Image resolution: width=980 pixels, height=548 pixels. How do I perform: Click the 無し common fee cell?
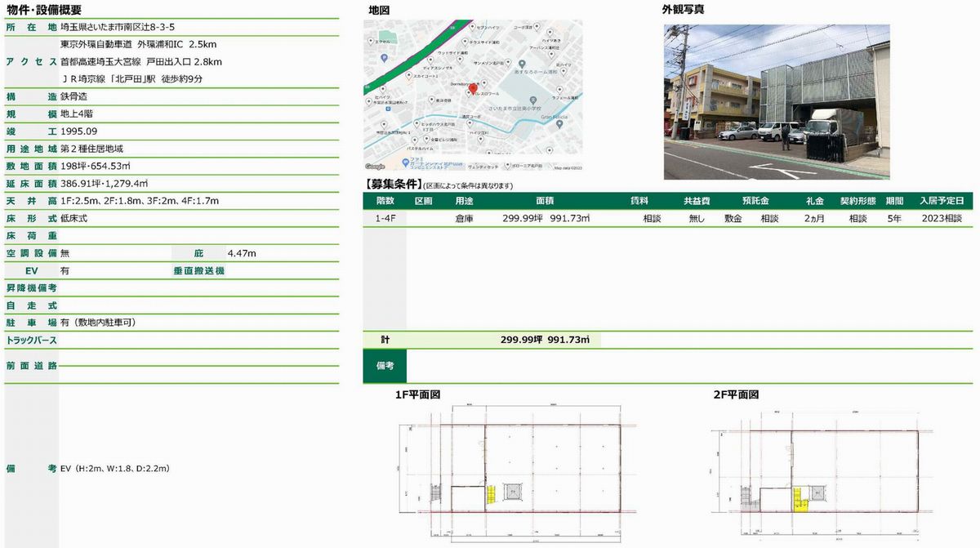(x=697, y=219)
